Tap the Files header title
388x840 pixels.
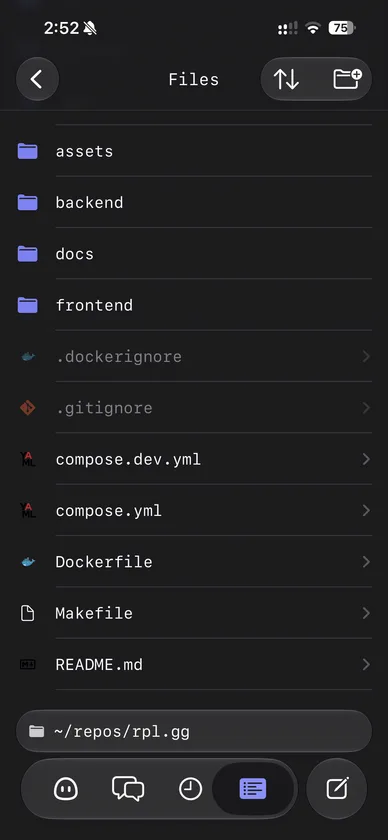click(x=193, y=80)
